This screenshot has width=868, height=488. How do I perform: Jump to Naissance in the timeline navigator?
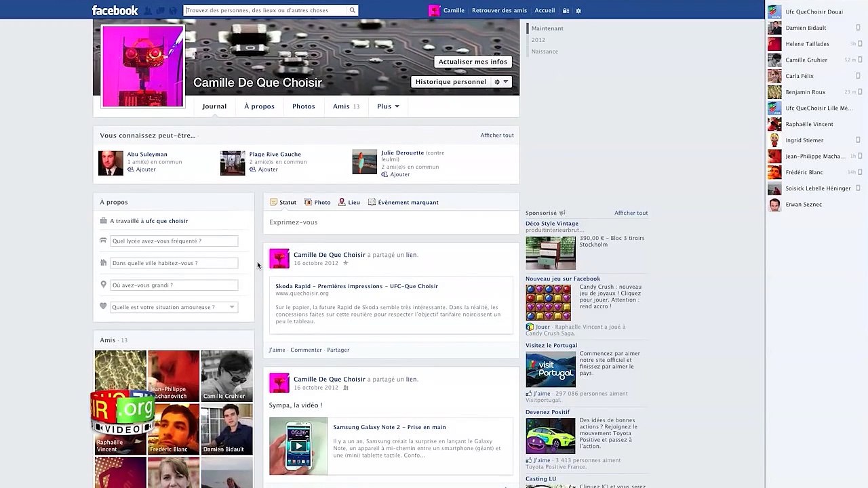[545, 52]
